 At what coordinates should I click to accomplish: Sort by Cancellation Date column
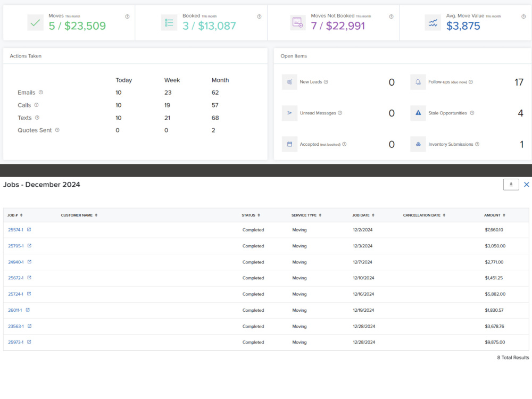[x=424, y=215]
